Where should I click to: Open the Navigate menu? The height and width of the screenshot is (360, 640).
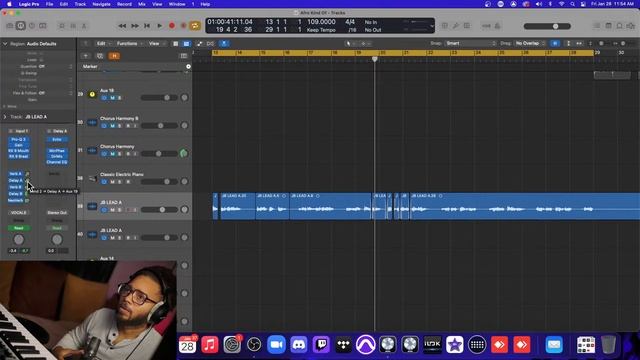pos(101,4)
